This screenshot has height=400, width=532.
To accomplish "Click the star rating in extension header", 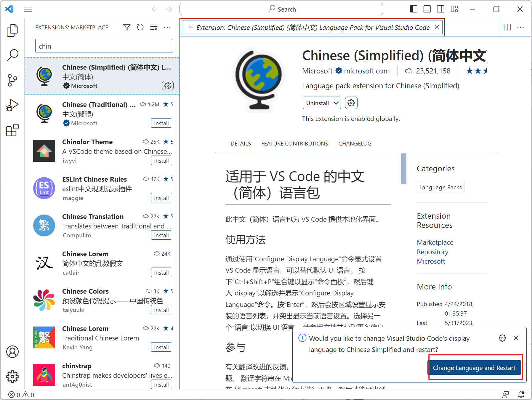I will (476, 71).
